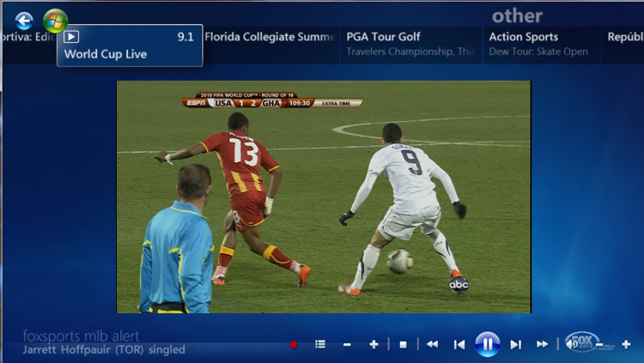This screenshot has width=644, height=363.
Task: Rewind the live broadcast
Action: tap(432, 344)
